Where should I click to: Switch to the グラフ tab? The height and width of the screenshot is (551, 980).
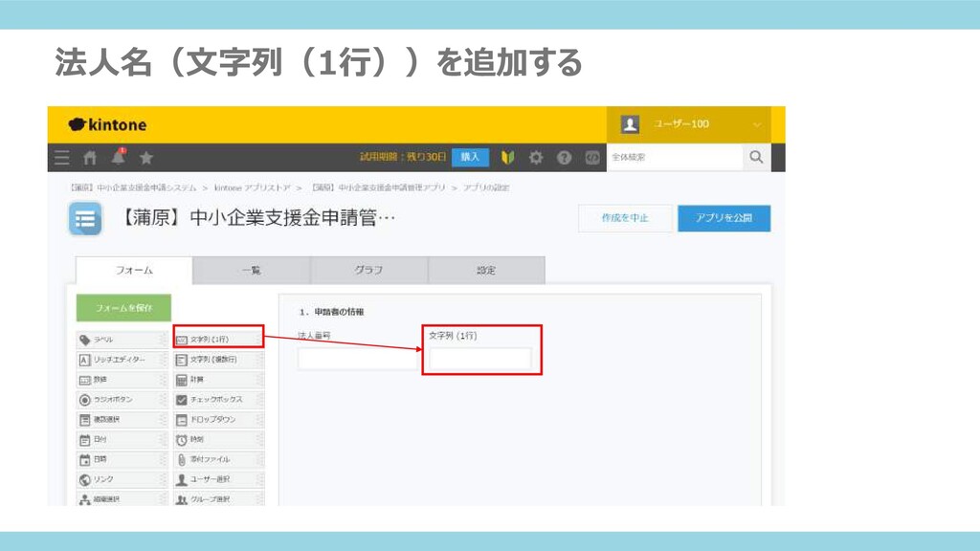(368, 270)
